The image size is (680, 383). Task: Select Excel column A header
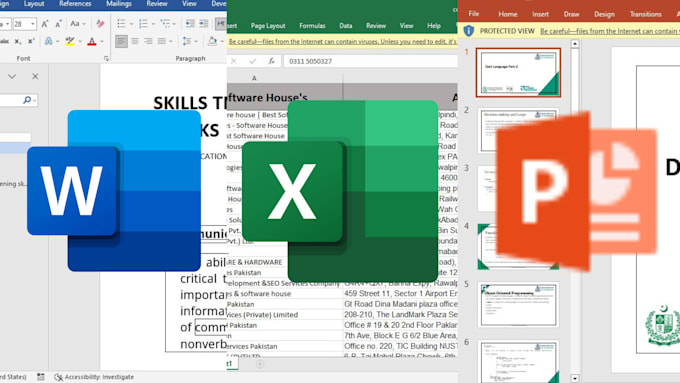[x=285, y=78]
